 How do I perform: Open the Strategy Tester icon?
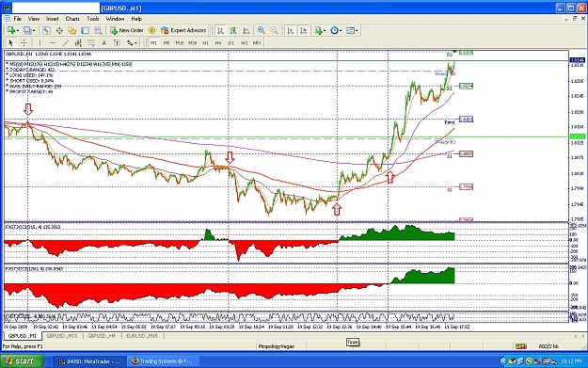(98, 30)
